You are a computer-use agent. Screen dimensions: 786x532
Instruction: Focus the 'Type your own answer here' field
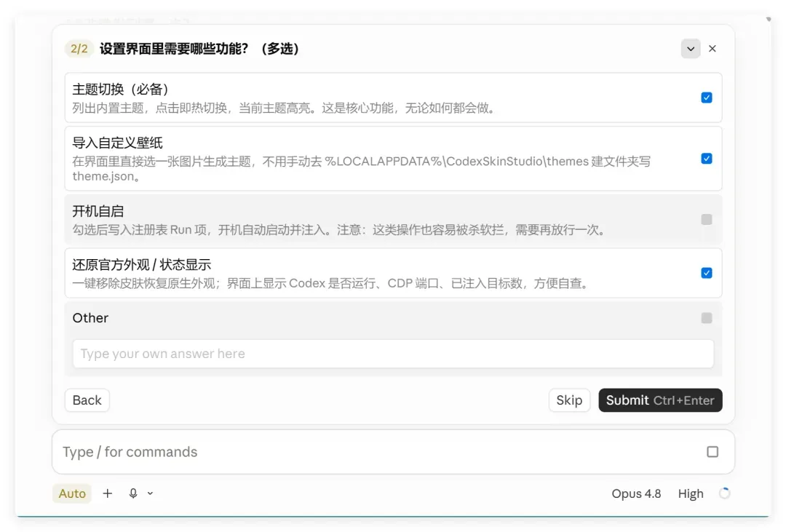click(393, 354)
